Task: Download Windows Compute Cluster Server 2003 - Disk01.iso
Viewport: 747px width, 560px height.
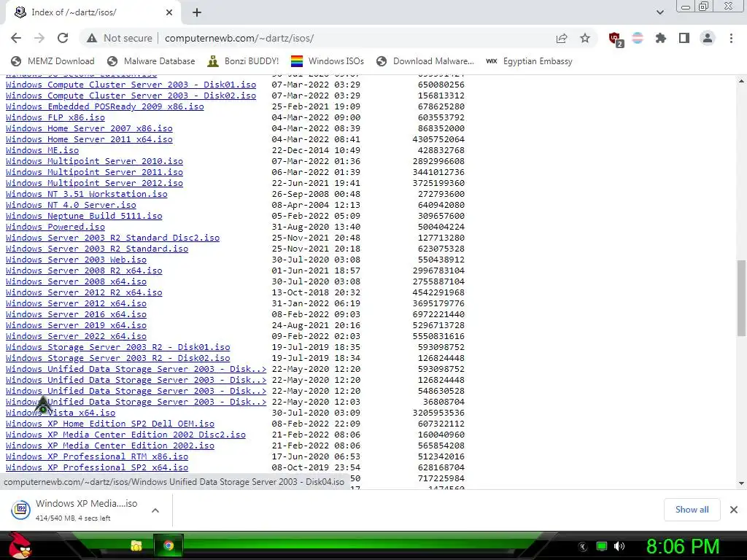Action: tap(131, 85)
